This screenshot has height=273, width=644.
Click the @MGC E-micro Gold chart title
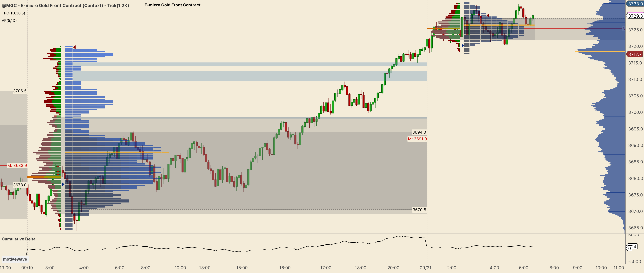point(65,6)
